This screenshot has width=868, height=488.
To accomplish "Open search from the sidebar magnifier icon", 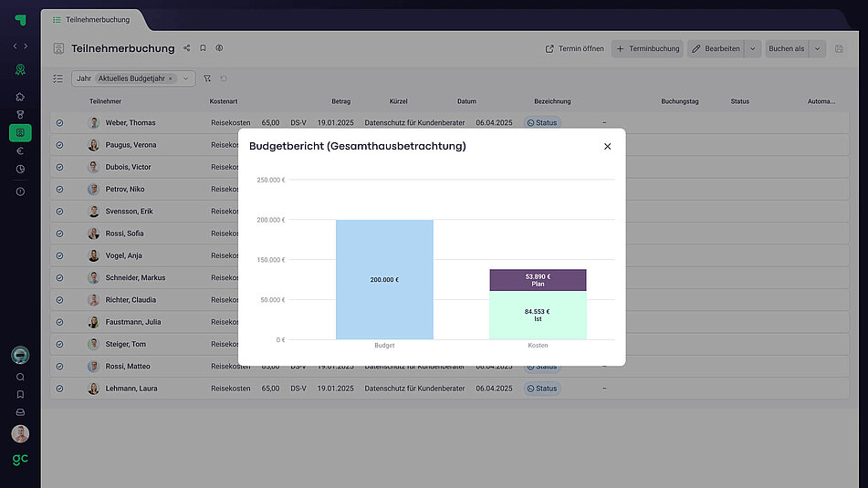I will point(20,377).
